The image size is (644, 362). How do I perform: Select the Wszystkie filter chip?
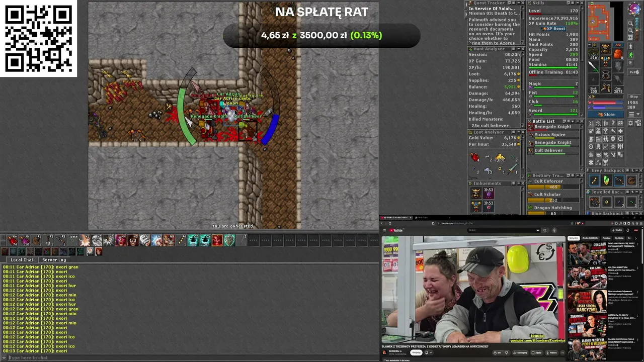pos(574,238)
